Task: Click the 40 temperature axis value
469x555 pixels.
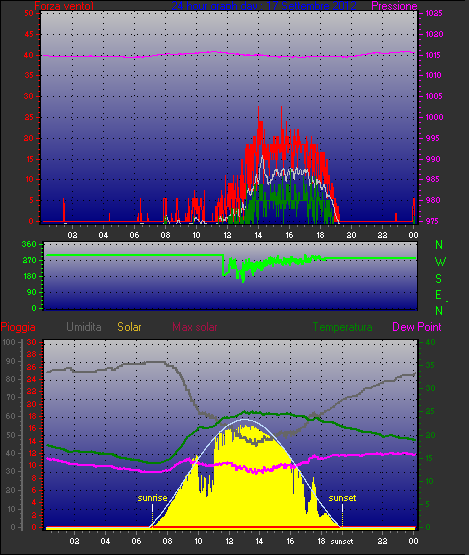Action: pos(430,342)
